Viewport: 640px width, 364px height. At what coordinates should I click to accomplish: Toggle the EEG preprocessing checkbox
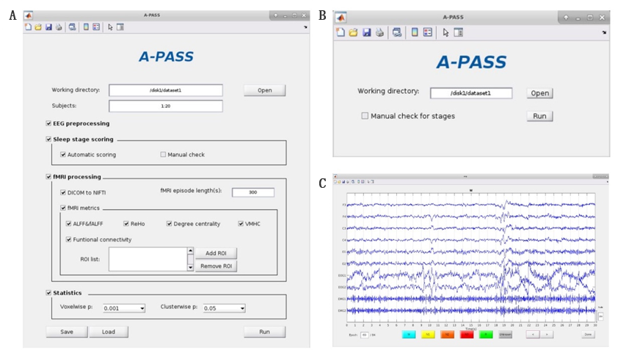[48, 123]
